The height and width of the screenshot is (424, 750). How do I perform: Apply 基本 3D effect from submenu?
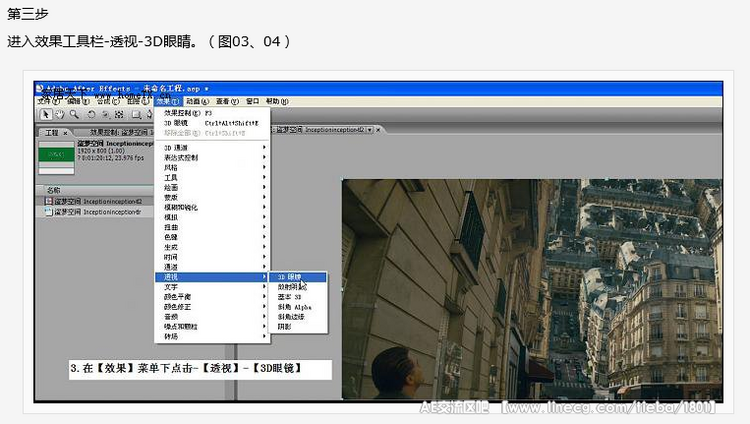click(298, 297)
